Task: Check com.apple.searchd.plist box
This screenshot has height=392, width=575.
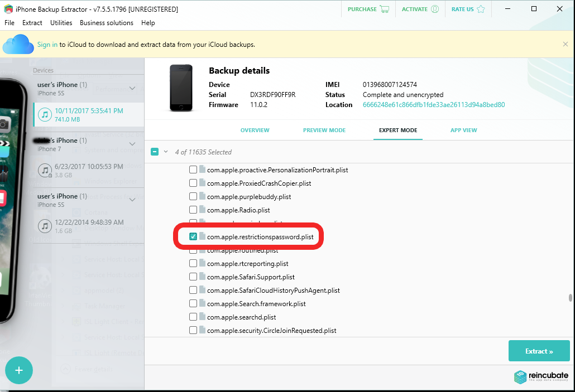Action: click(193, 317)
